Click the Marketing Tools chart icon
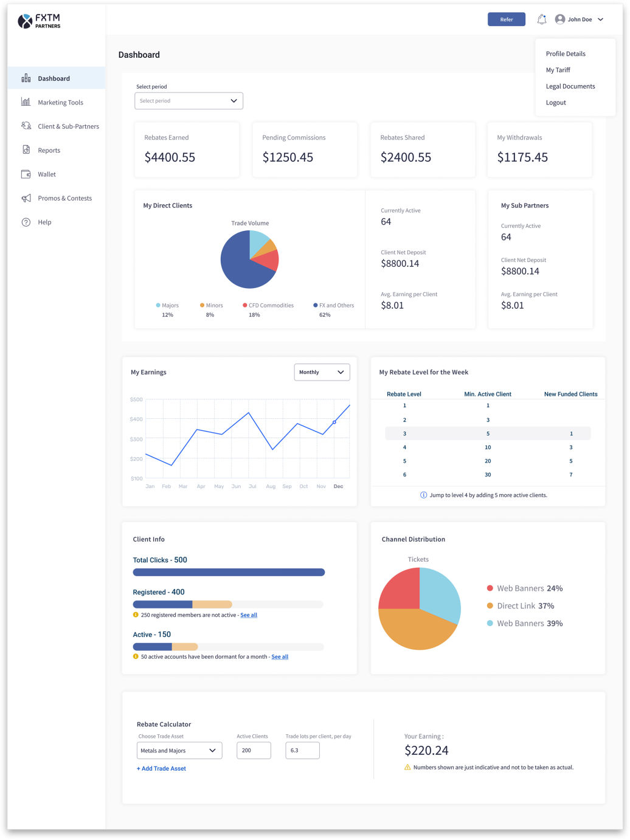Screen dimensions: 630x840 (26, 102)
